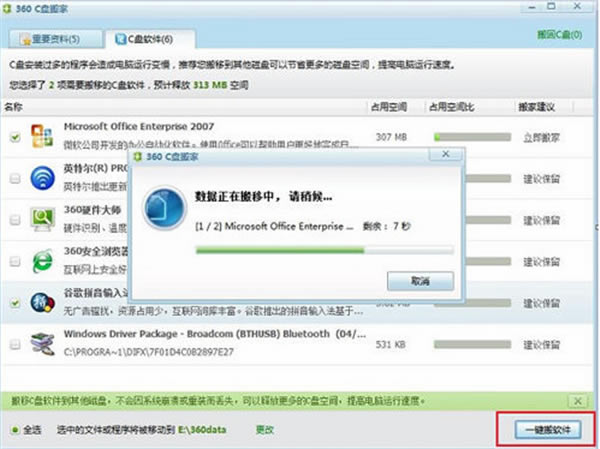Check the 360安全浏览器 row checkbox
The image size is (600, 449).
[x=15, y=261]
